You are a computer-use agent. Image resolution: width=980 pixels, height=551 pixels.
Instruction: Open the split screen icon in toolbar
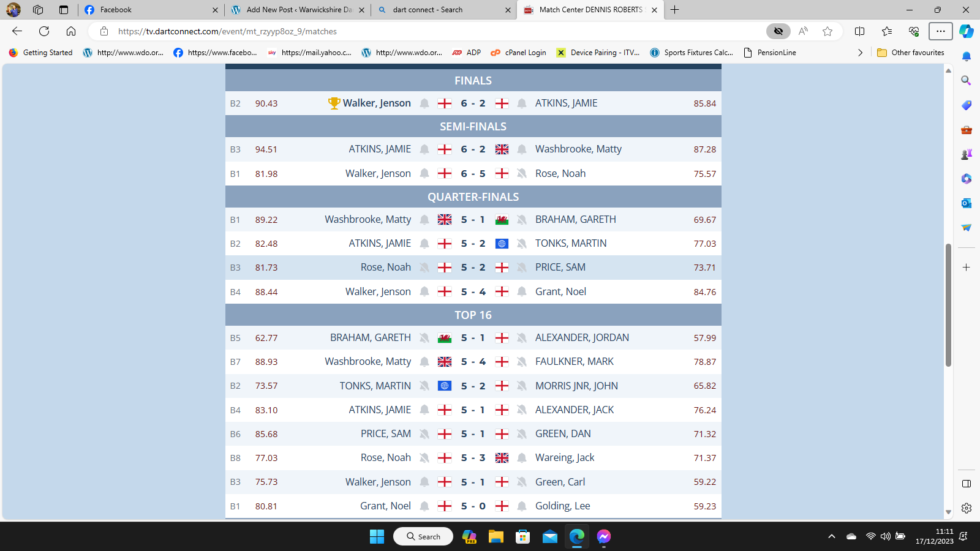click(x=859, y=31)
